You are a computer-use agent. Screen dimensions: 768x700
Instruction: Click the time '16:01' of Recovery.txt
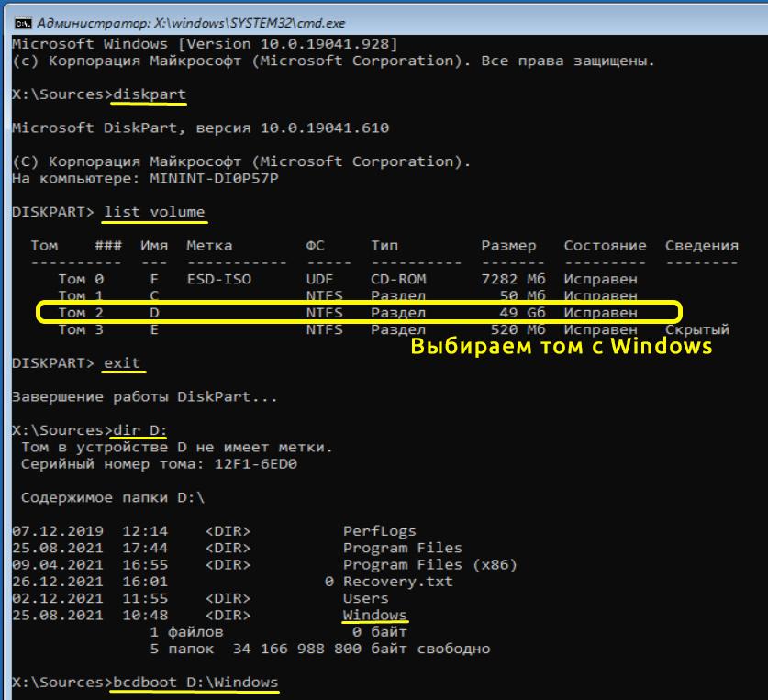click(145, 582)
